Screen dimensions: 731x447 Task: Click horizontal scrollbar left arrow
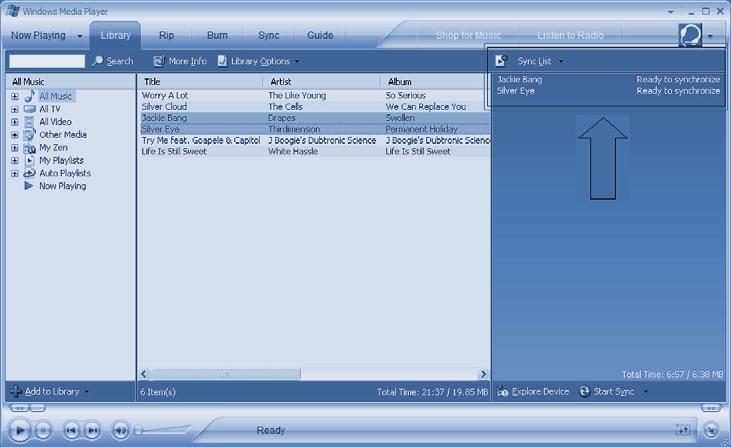144,374
